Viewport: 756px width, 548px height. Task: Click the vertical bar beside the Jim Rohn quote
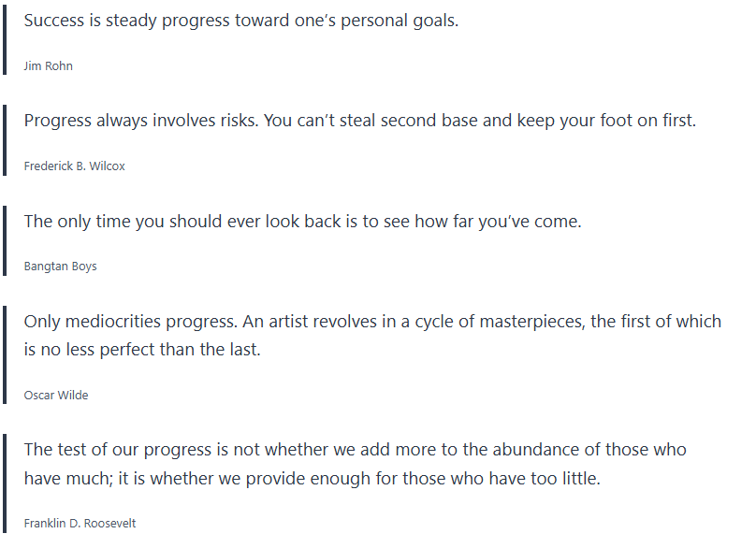point(5,41)
